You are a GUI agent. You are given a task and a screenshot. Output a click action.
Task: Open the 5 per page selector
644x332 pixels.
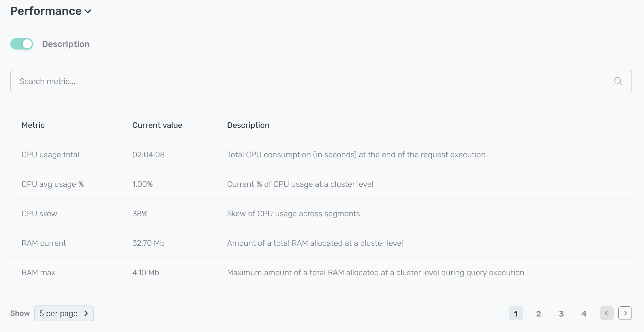coord(64,313)
